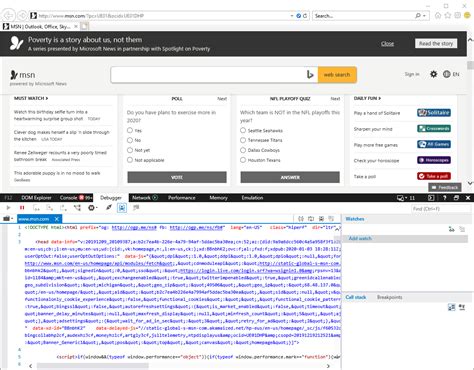Toggle Just My Code button in debugger
Screen dimensions: 474x370
click(x=122, y=208)
